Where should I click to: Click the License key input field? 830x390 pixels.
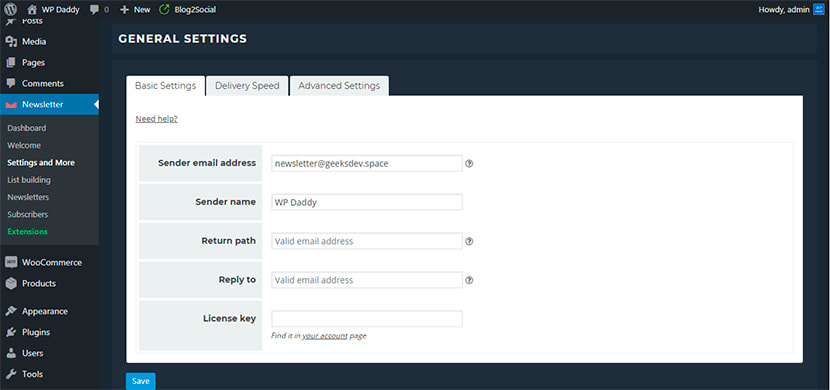pos(367,319)
